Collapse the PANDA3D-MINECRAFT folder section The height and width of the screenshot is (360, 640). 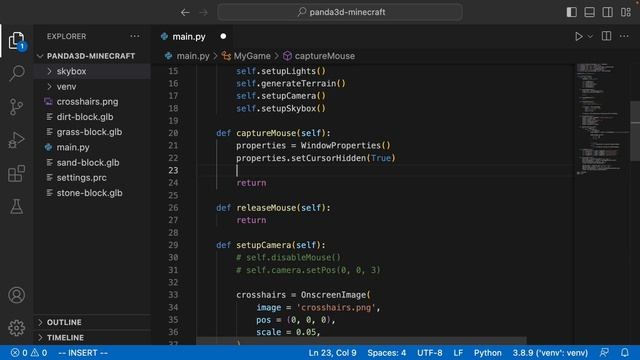point(91,56)
